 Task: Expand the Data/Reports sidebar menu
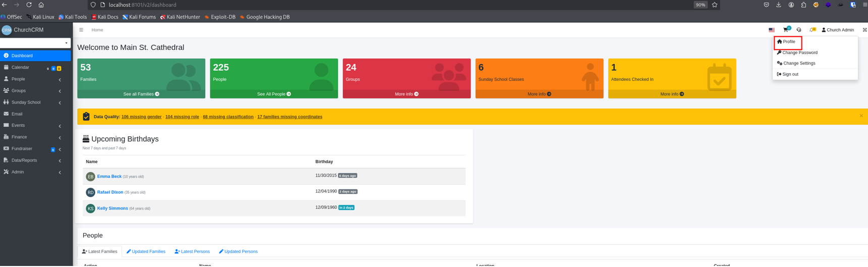tap(35, 161)
